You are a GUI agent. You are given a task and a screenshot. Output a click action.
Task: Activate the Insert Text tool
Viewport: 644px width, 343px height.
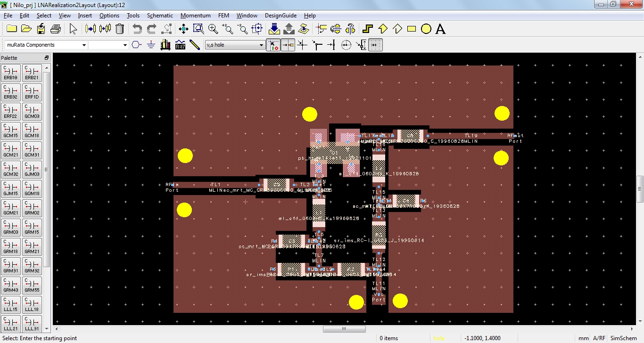click(x=440, y=29)
